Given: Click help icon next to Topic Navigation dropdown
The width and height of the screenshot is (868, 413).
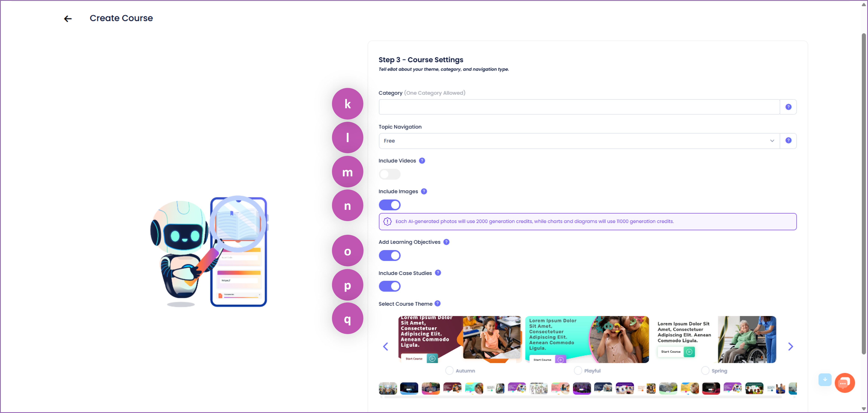Looking at the screenshot, I should (x=788, y=141).
